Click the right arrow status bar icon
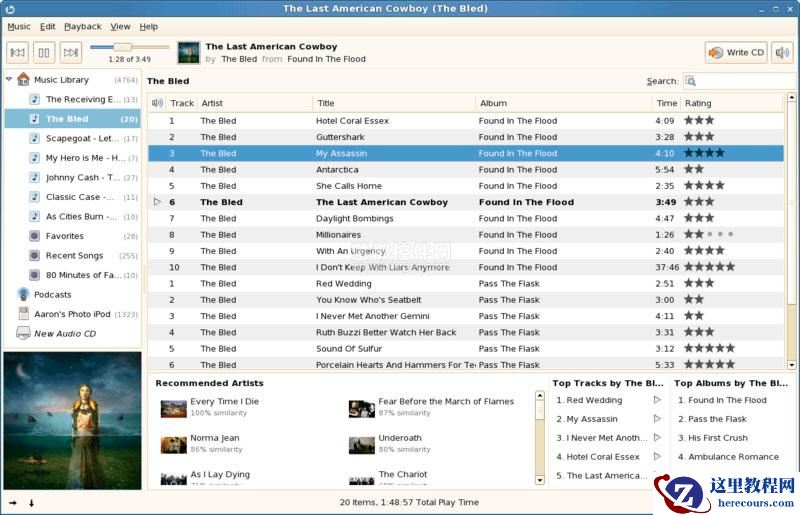Image resolution: width=800 pixels, height=515 pixels. (x=13, y=503)
